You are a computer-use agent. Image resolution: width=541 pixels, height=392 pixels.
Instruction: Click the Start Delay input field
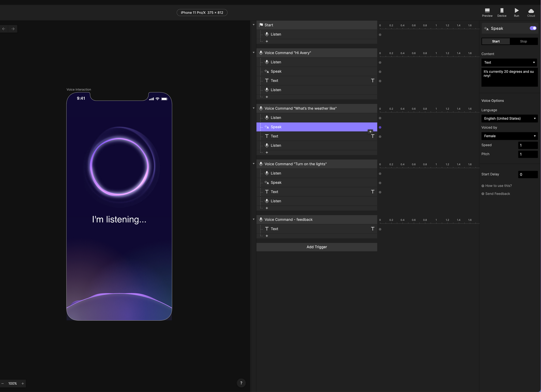(528, 174)
